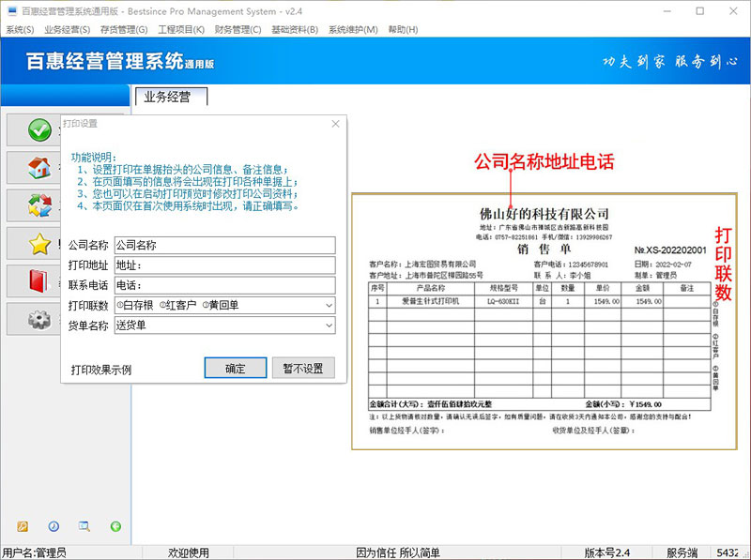This screenshot has width=751, height=560.
Task: Open the 系统维护(M) menu
Action: [x=353, y=30]
